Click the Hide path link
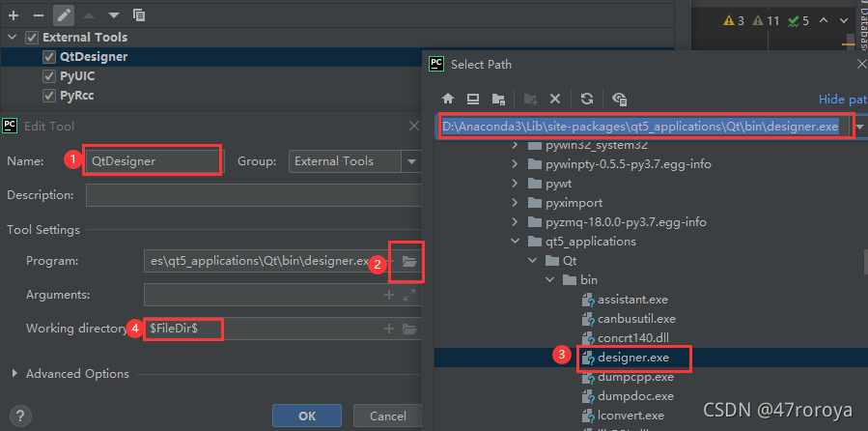Image resolution: width=868 pixels, height=431 pixels. [843, 100]
